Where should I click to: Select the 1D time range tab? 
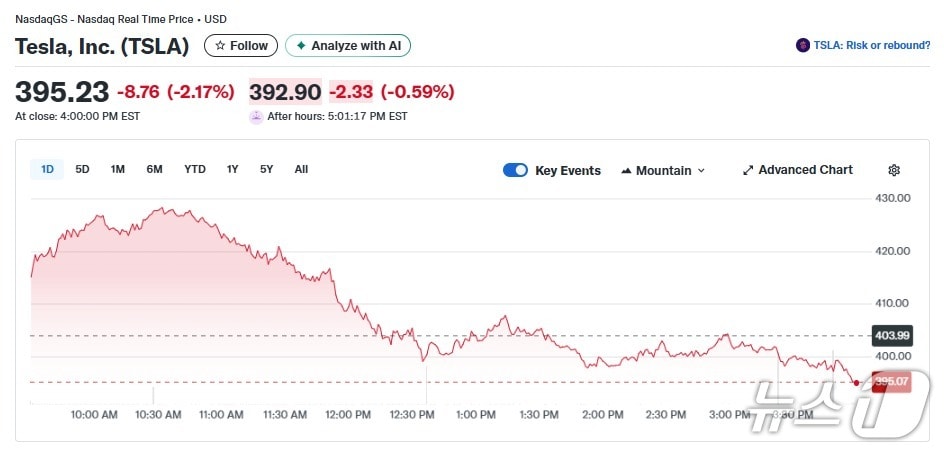pos(47,169)
